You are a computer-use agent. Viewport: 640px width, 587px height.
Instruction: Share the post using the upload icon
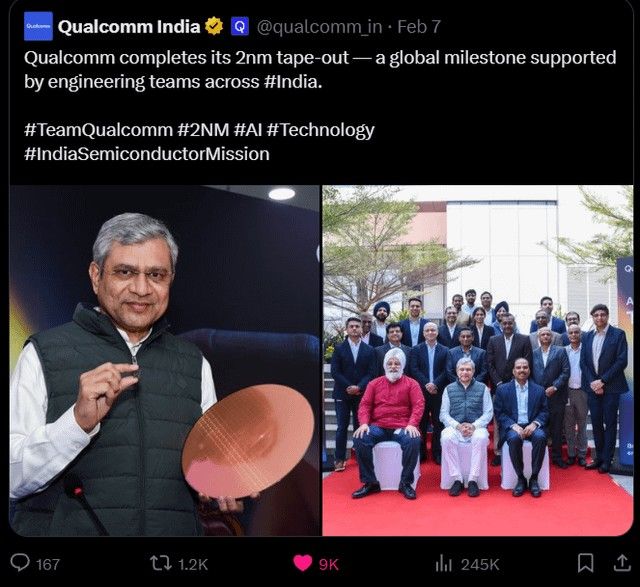[x=622, y=563]
